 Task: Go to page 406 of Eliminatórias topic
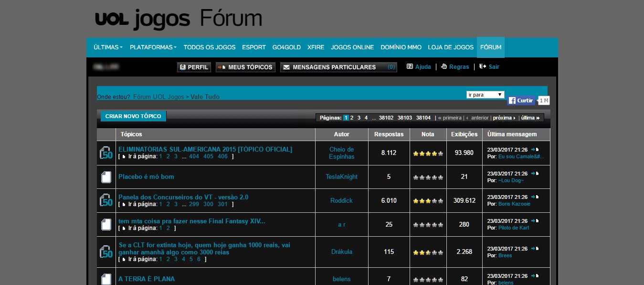(x=222, y=156)
